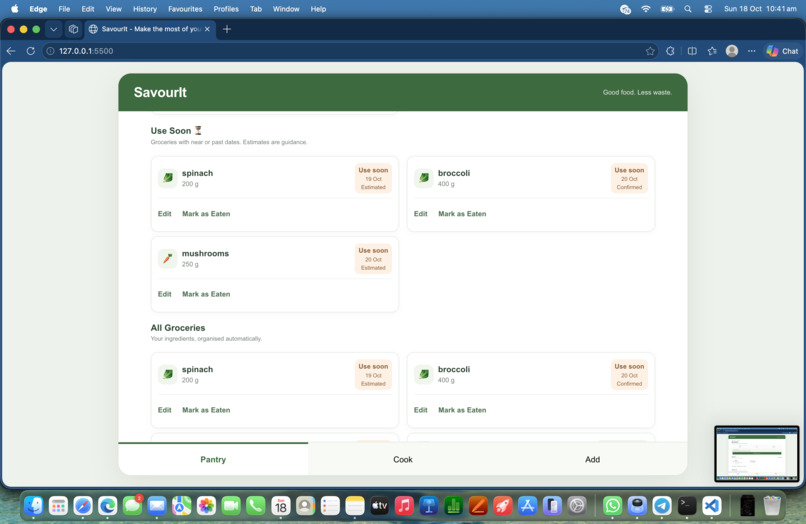Open Control Centre in the menu bar
806x524 pixels.
coord(708,9)
